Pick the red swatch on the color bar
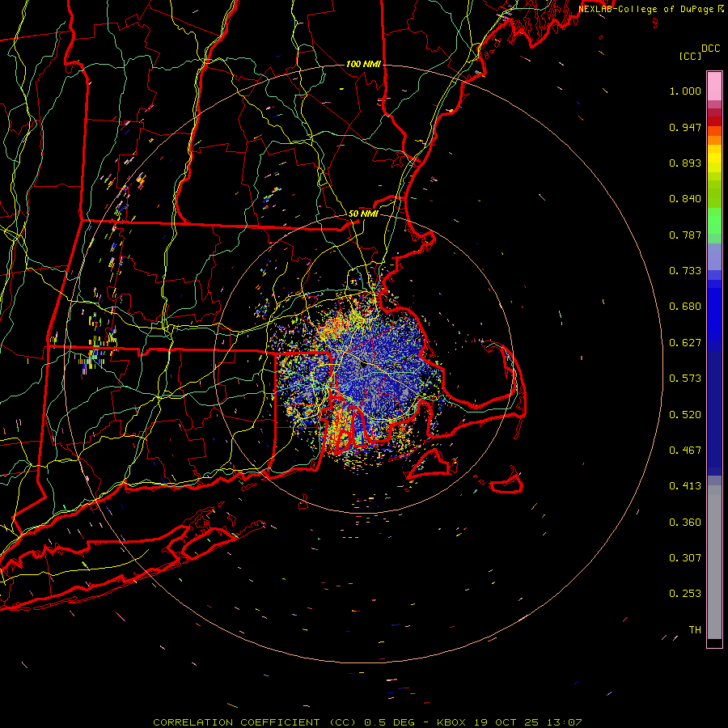 (714, 121)
